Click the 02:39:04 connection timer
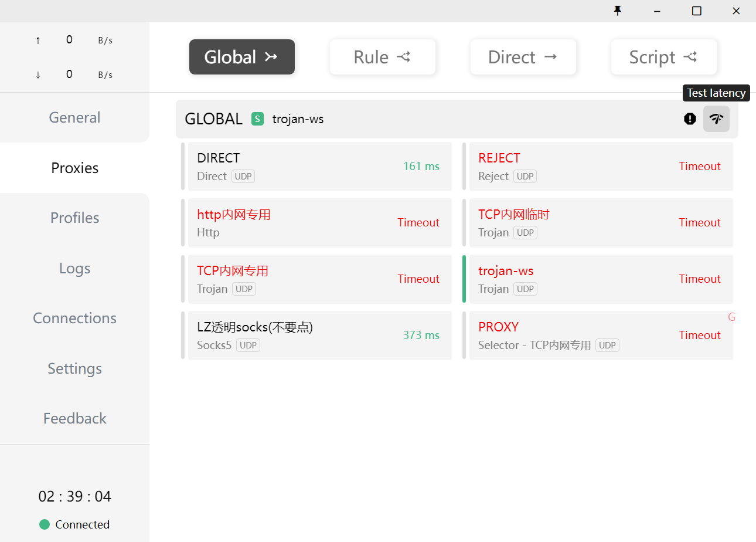The width and height of the screenshot is (756, 542). [74, 496]
